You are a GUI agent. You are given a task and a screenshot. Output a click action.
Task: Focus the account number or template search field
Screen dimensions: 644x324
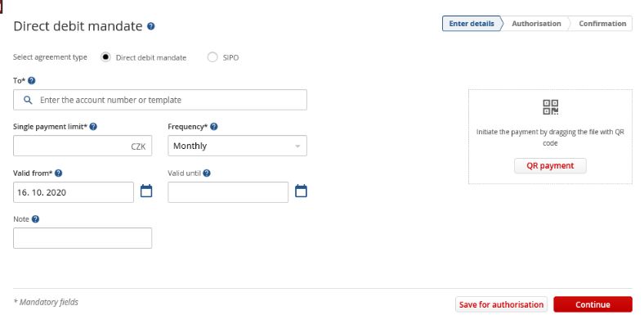pyautogui.click(x=160, y=100)
